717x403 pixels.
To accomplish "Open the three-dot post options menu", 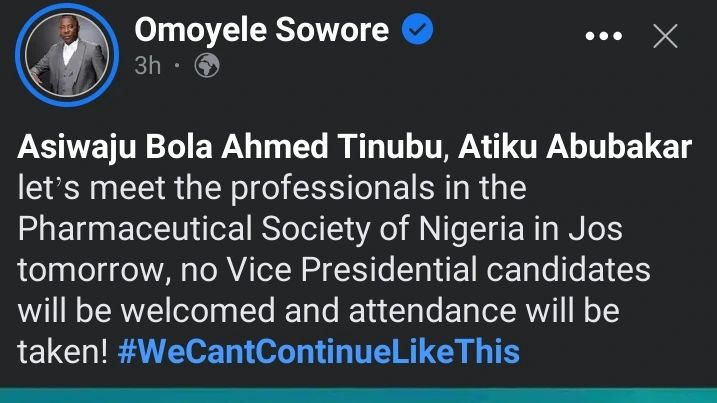I will pos(603,37).
